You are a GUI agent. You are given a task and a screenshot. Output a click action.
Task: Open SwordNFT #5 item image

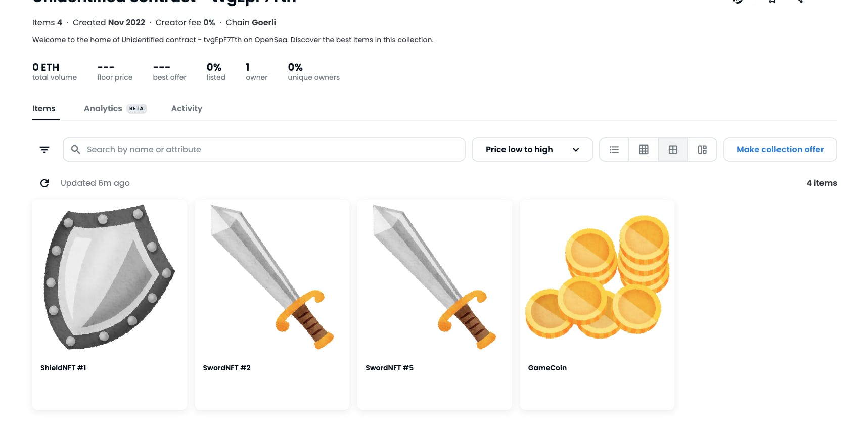click(x=435, y=277)
